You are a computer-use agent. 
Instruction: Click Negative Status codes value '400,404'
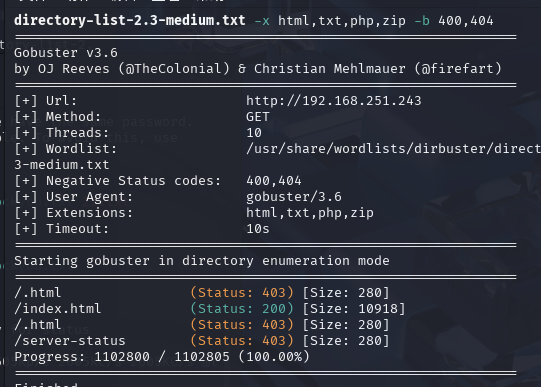pyautogui.click(x=274, y=181)
